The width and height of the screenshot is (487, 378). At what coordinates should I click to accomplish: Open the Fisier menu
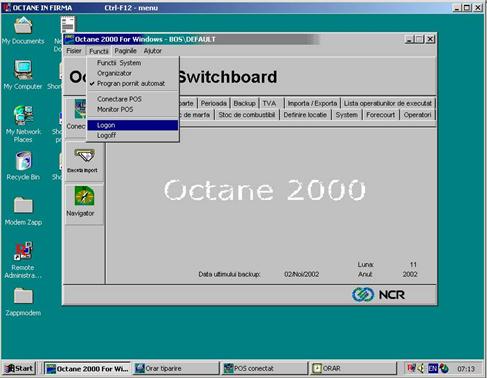pyautogui.click(x=74, y=51)
